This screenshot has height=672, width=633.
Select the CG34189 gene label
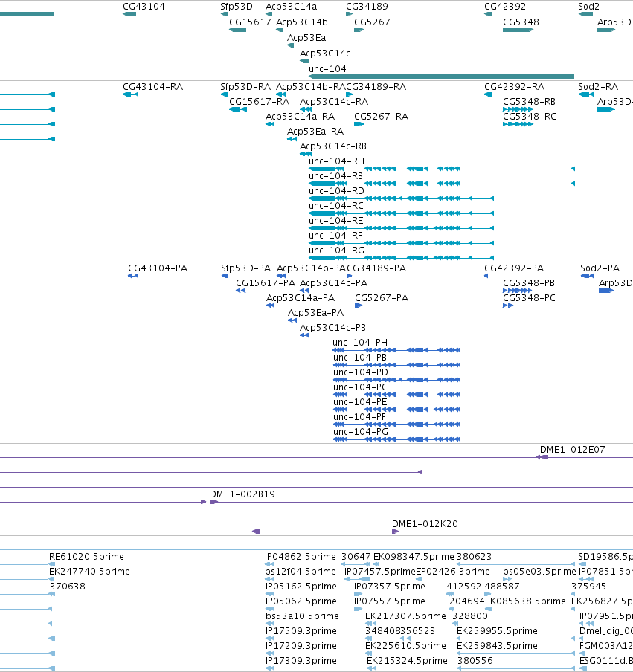367,7
